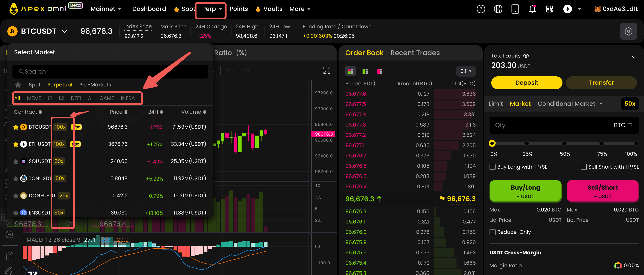Open the language globe icon
Viewport: 644px width, 275px height.
[x=498, y=9]
